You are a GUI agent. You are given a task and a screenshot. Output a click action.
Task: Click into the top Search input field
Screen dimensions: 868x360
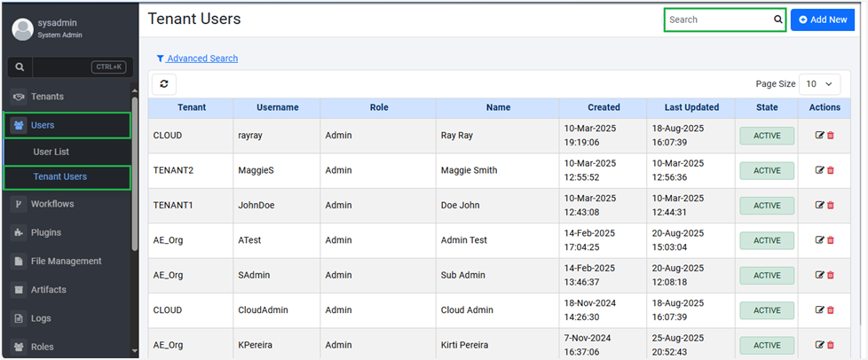pyautogui.click(x=717, y=20)
